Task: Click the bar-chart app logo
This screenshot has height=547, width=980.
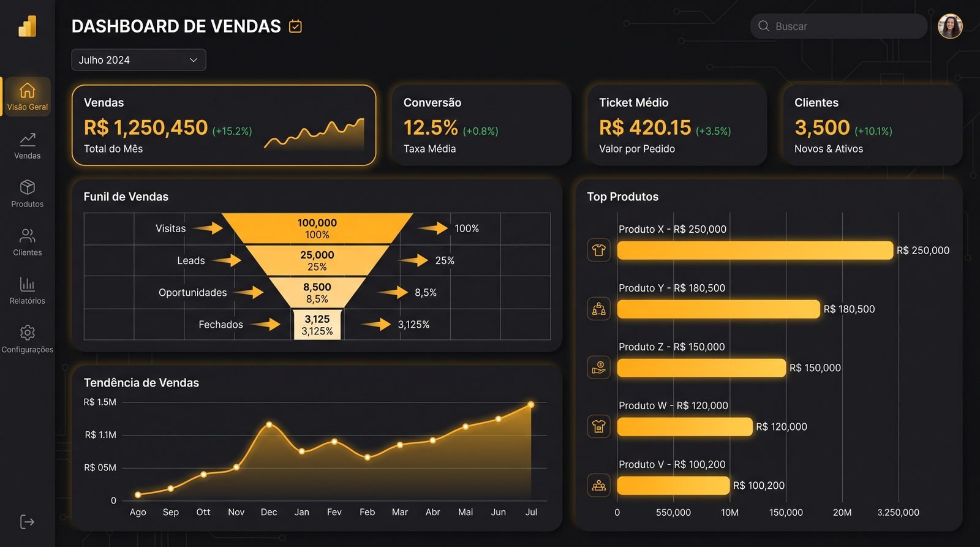Action: [28, 26]
